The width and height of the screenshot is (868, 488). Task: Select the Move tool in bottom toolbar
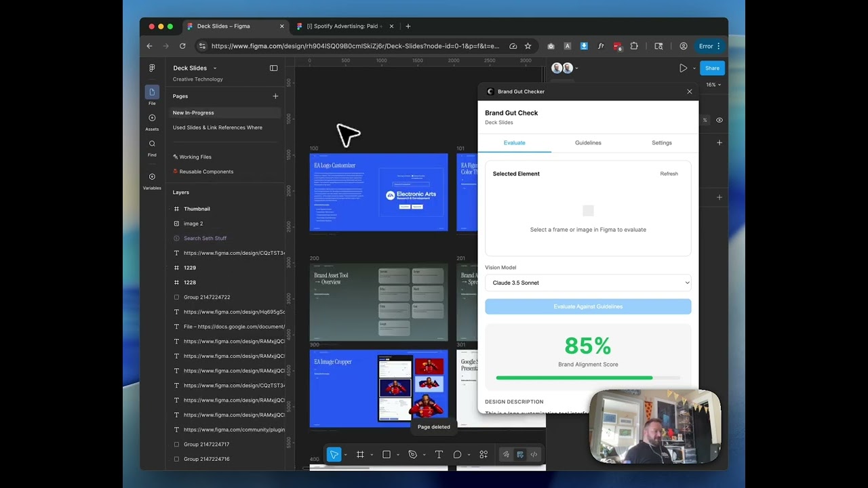coord(334,455)
